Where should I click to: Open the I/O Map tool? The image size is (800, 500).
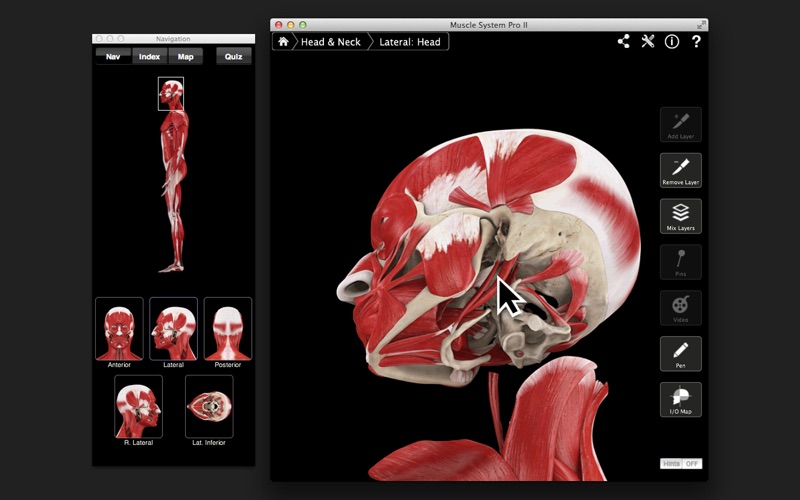point(680,399)
